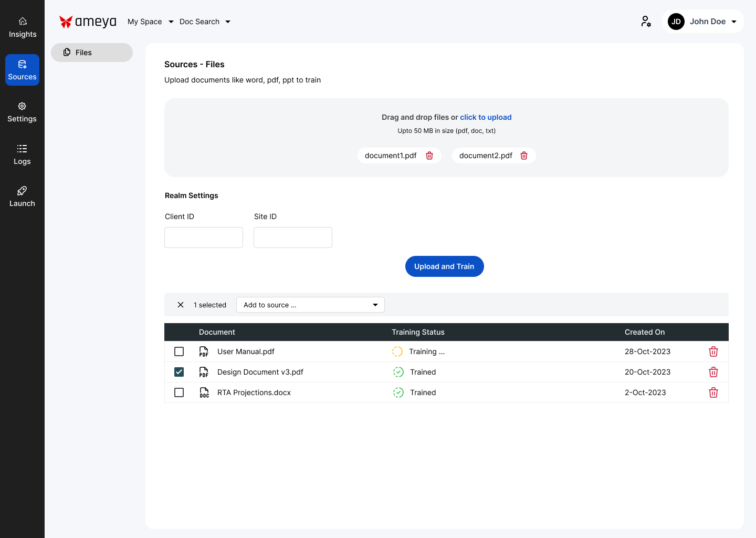Uncheck the Design Document v3.pdf checkbox

(179, 372)
